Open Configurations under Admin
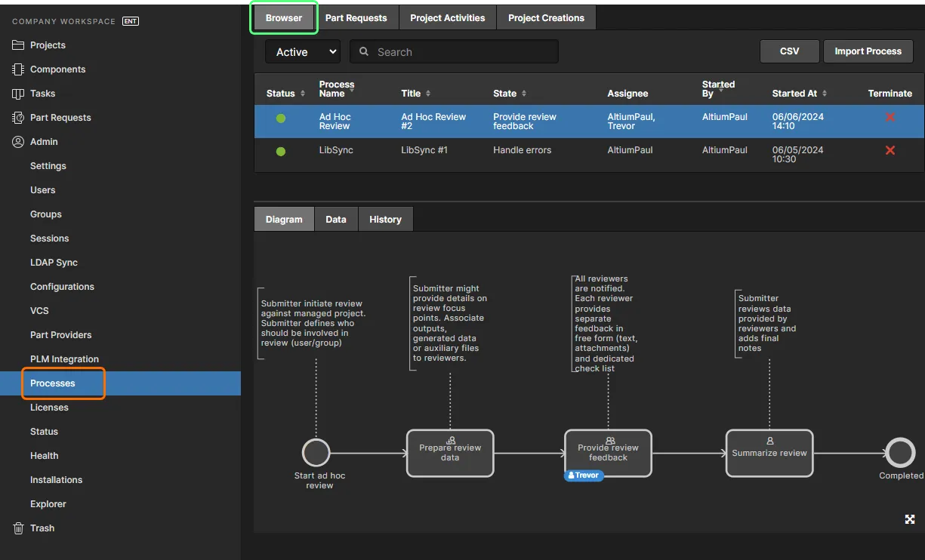This screenshot has height=560, width=925. tap(63, 287)
